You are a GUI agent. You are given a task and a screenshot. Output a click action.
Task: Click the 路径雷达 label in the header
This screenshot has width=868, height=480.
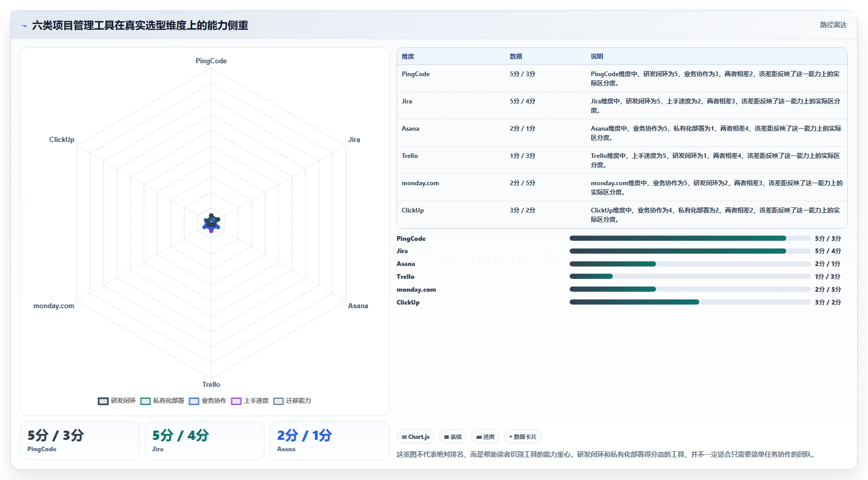point(833,25)
